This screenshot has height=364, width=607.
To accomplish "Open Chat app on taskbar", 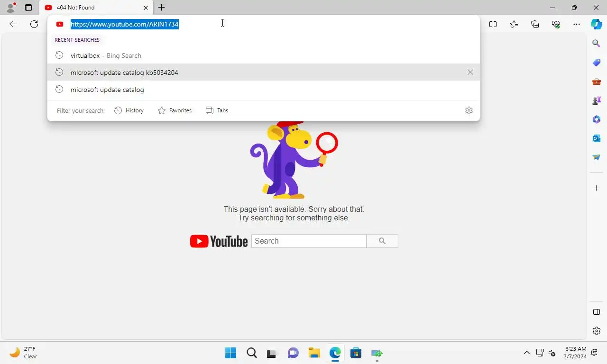I will click(293, 353).
